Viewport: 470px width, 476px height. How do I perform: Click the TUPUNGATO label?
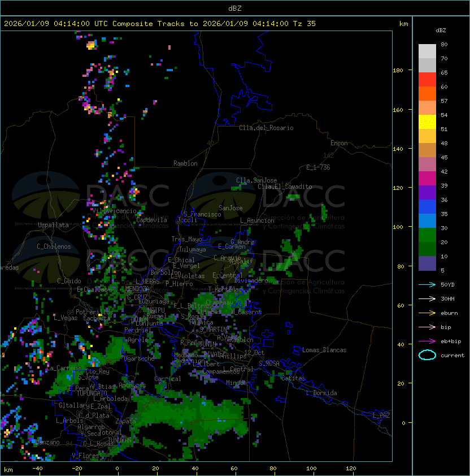click(x=92, y=393)
